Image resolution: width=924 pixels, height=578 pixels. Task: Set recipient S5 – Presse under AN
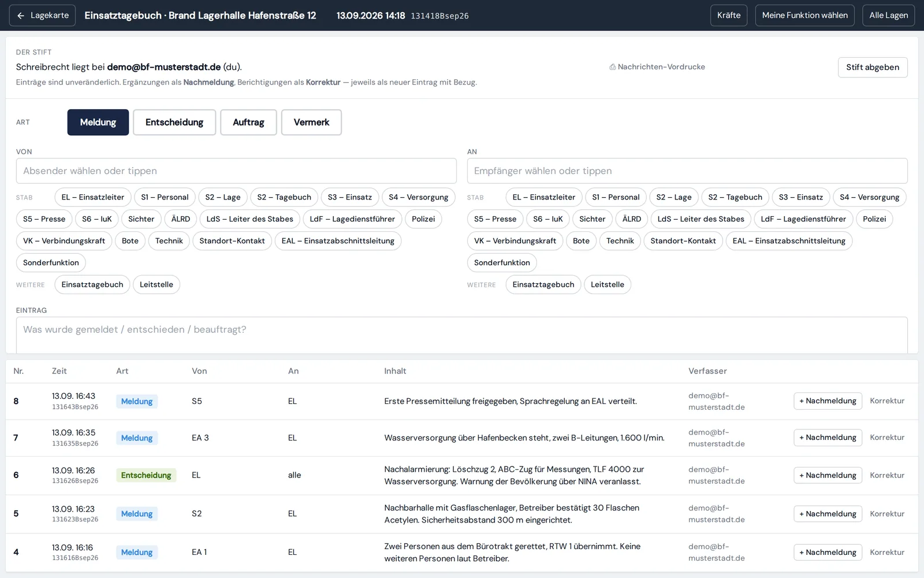pos(495,219)
